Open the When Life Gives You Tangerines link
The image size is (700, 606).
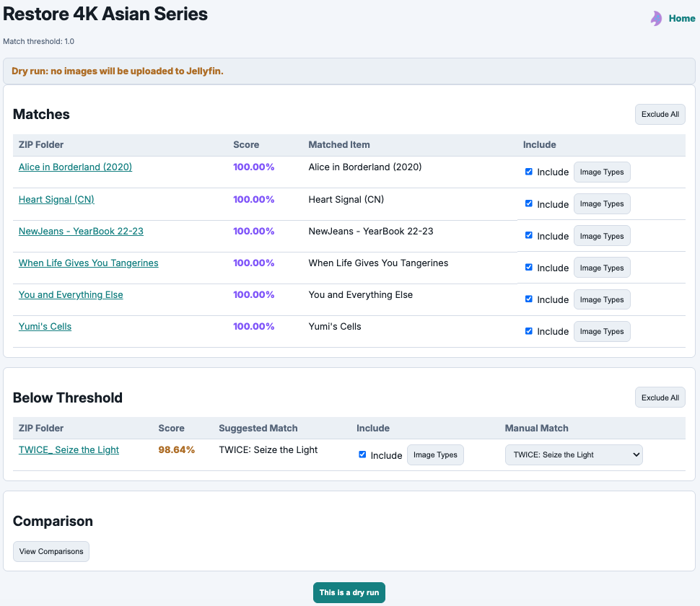tap(88, 263)
